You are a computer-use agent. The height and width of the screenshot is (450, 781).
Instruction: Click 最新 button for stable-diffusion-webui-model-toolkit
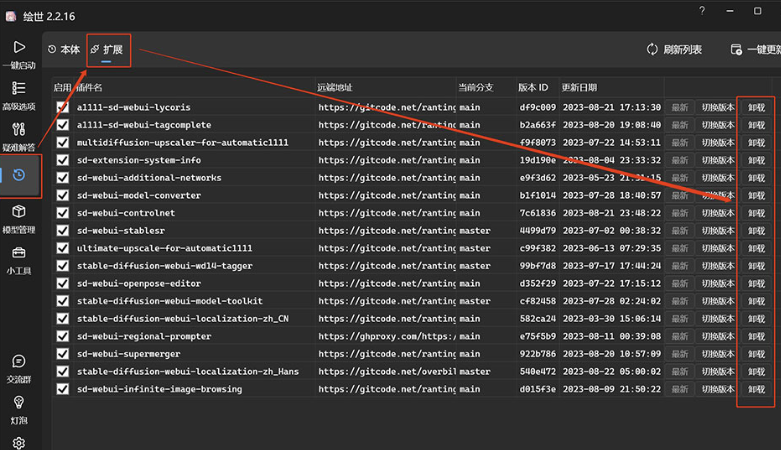coord(679,301)
